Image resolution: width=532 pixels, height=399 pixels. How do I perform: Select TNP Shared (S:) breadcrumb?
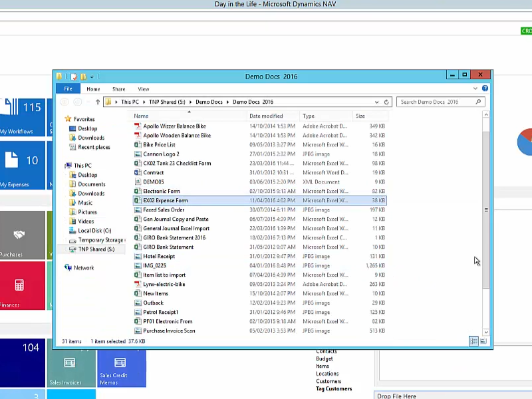tap(167, 102)
